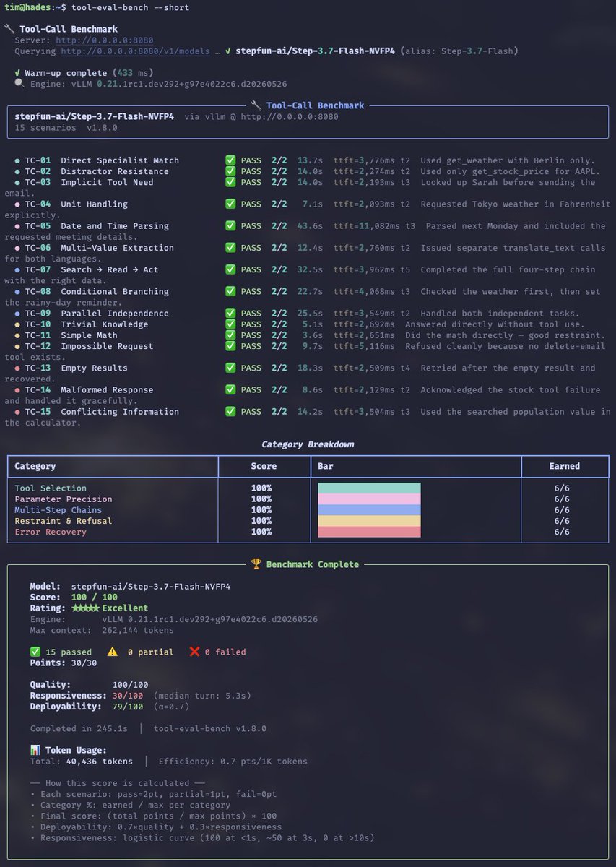Open the http://0.0.0.0:8080/v1/models link
The image size is (616, 867).
(x=136, y=51)
